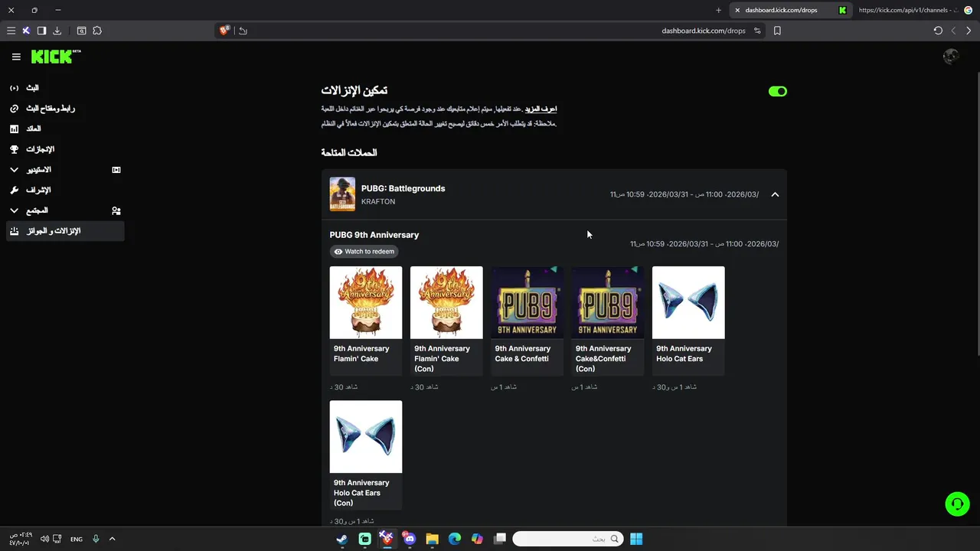Click 9th Anniversary Holo Cat Ears image
This screenshot has height=551, width=980.
[x=688, y=302]
